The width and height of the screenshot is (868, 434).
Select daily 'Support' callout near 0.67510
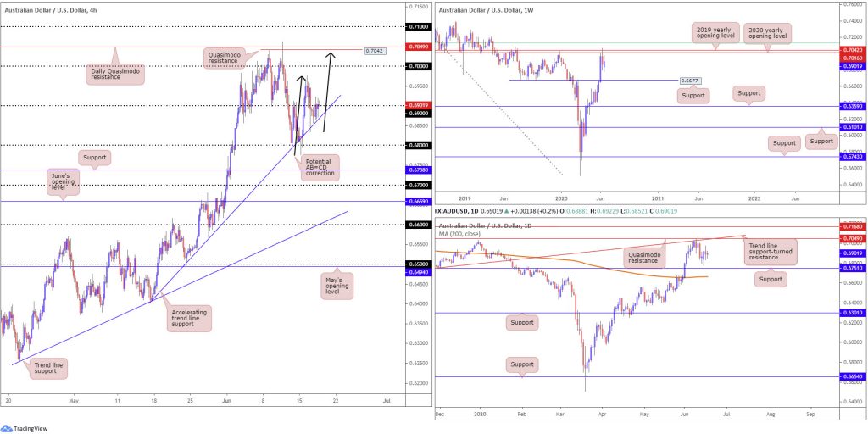(771, 279)
